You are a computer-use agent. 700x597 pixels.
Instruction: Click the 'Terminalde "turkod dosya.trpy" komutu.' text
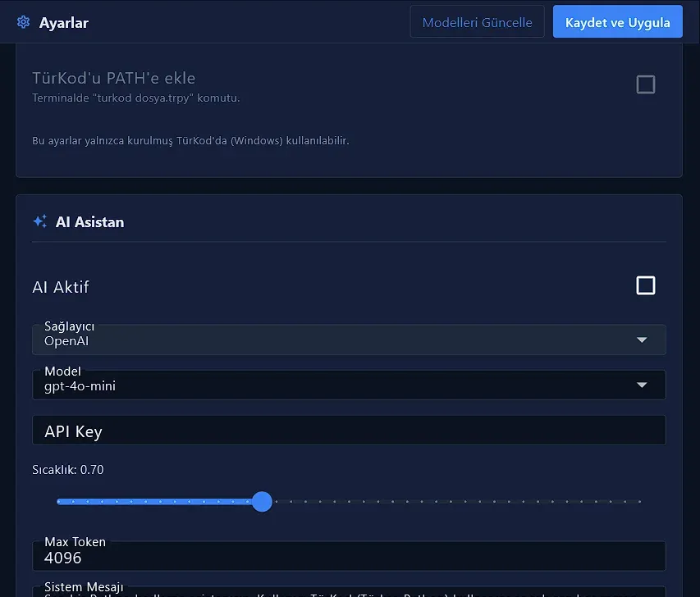[136, 98]
